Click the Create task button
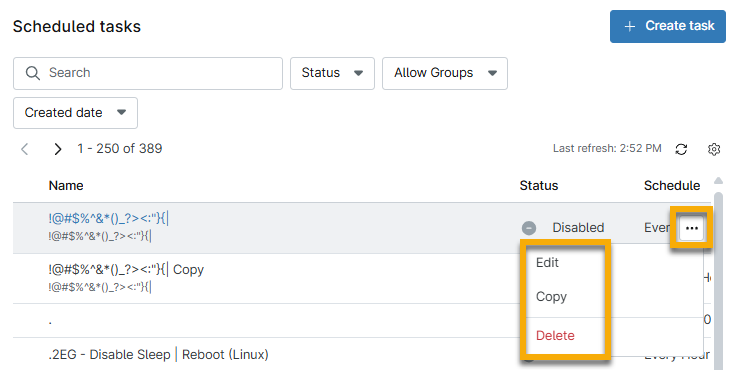This screenshot has width=734, height=370. [x=668, y=26]
